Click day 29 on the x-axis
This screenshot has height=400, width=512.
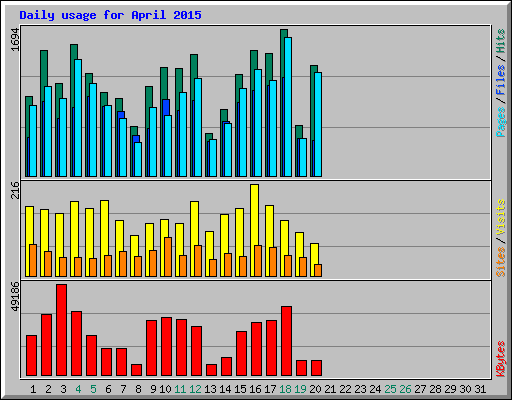point(450,389)
